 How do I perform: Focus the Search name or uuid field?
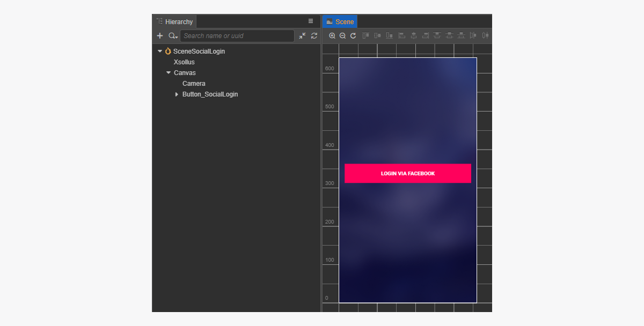click(x=237, y=36)
